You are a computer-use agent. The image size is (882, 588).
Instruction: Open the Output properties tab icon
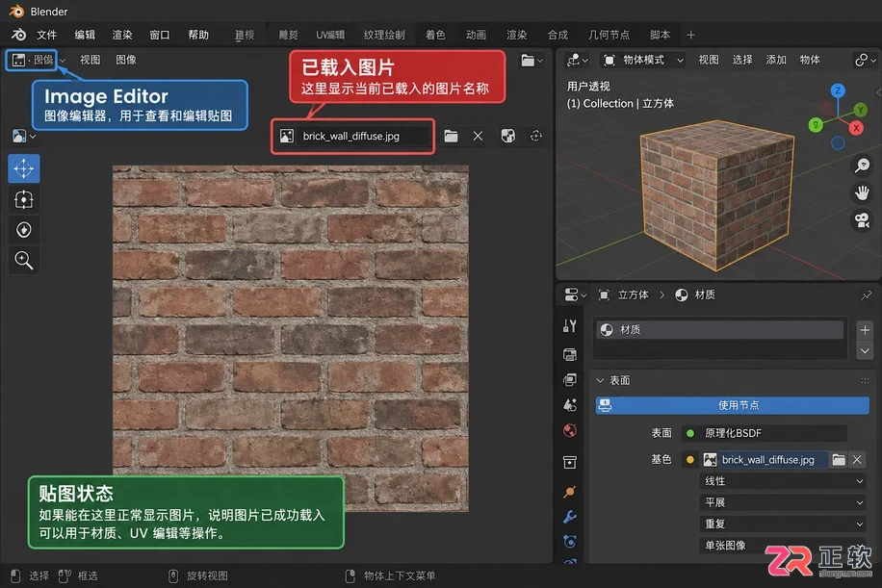(570, 380)
